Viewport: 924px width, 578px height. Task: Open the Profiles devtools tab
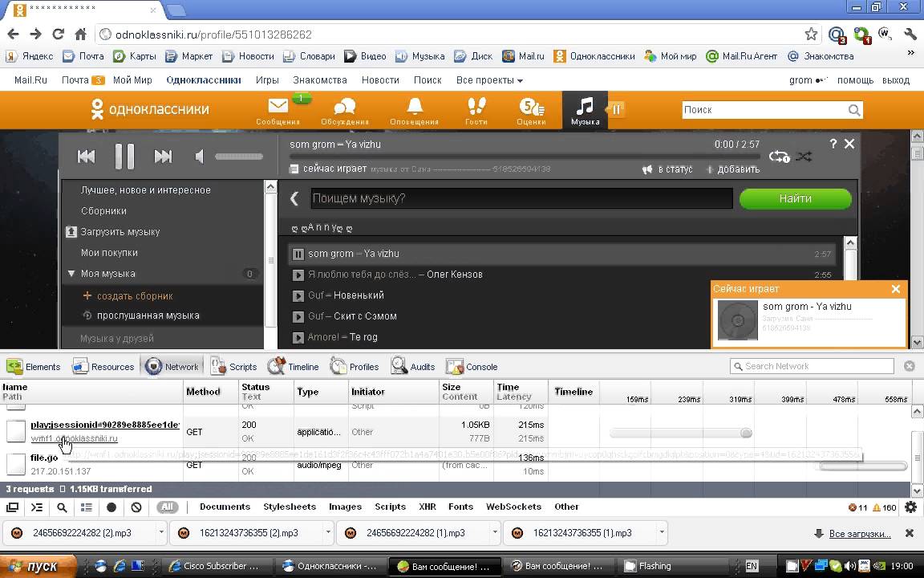355,366
